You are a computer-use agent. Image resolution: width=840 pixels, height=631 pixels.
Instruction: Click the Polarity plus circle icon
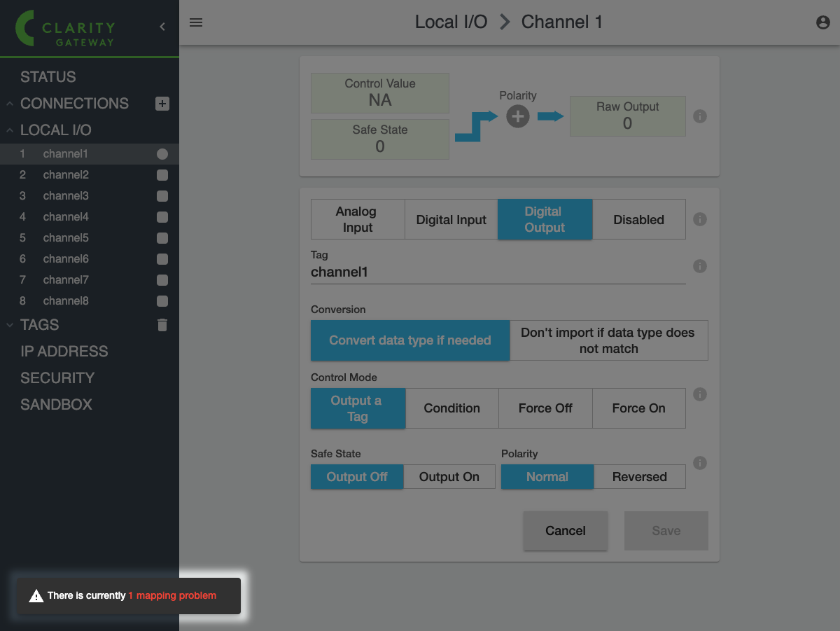tap(518, 116)
